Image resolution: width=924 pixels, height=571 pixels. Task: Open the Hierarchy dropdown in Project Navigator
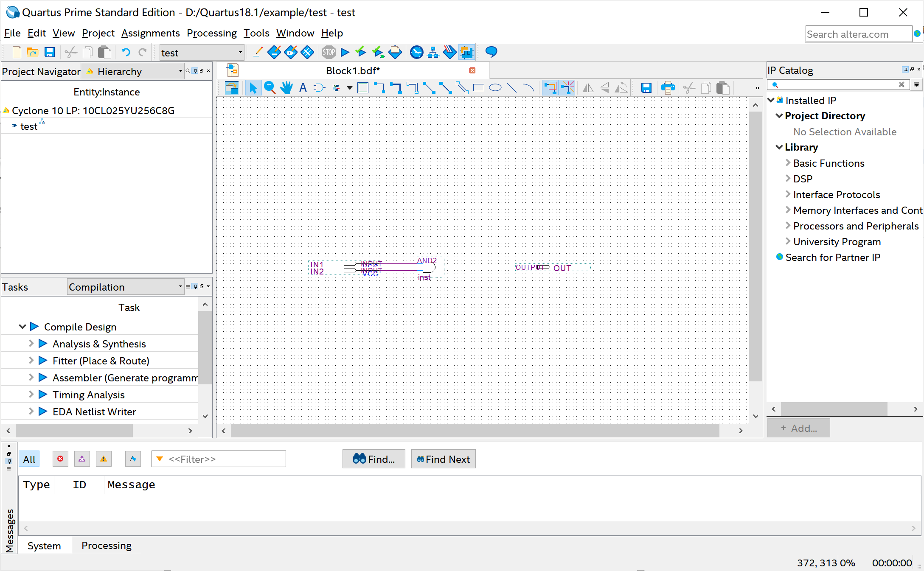(x=180, y=71)
